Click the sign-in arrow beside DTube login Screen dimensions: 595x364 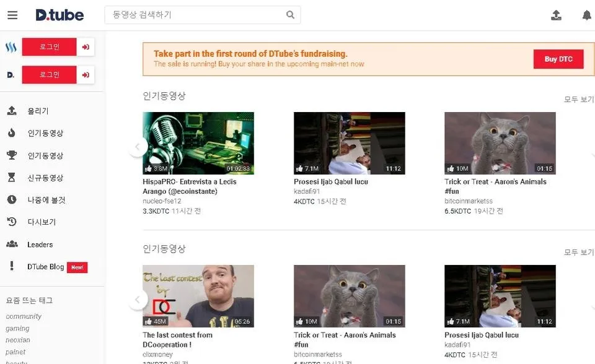point(86,75)
